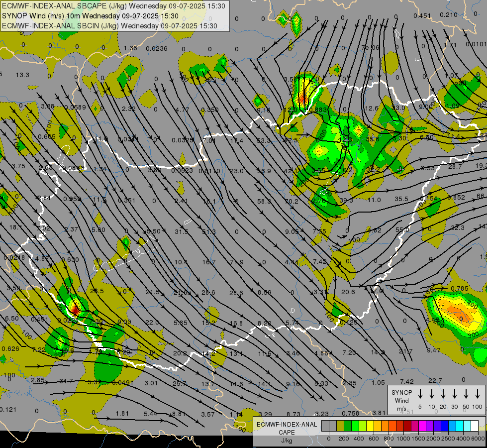Click the map value '0.451'
487x448 pixels.
pyautogui.click(x=422, y=16)
